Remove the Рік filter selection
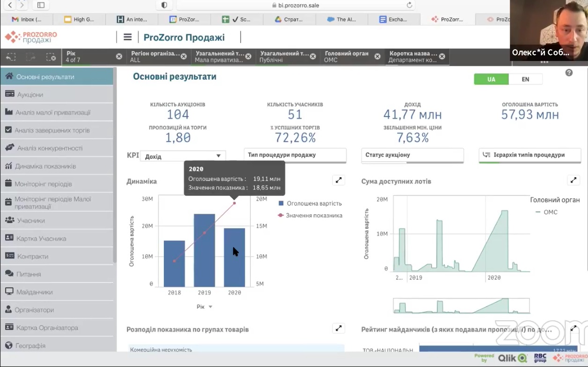The width and height of the screenshot is (588, 367). tap(119, 57)
